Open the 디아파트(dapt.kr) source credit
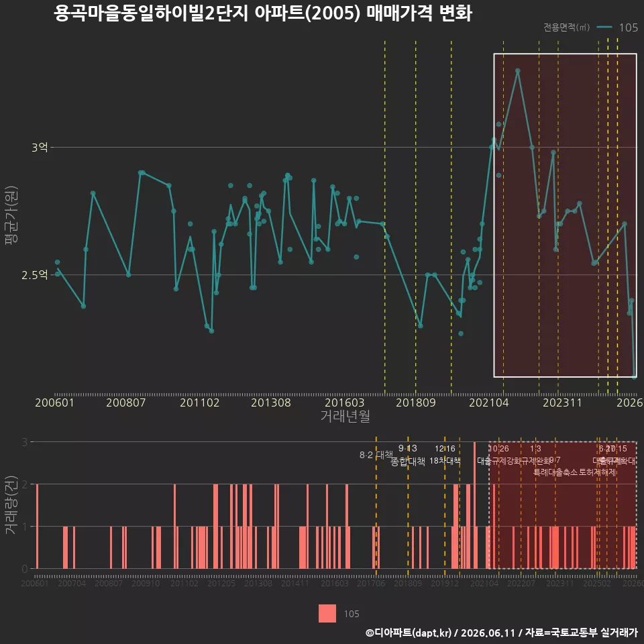The image size is (644, 644). 409,633
